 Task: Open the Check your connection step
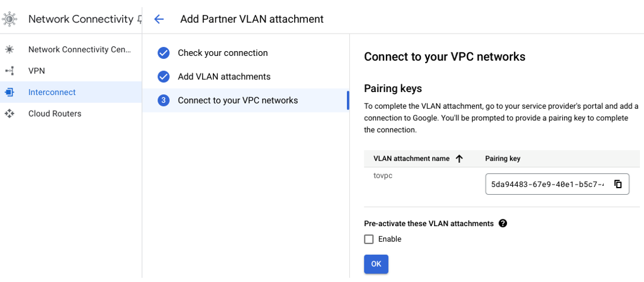coord(222,53)
